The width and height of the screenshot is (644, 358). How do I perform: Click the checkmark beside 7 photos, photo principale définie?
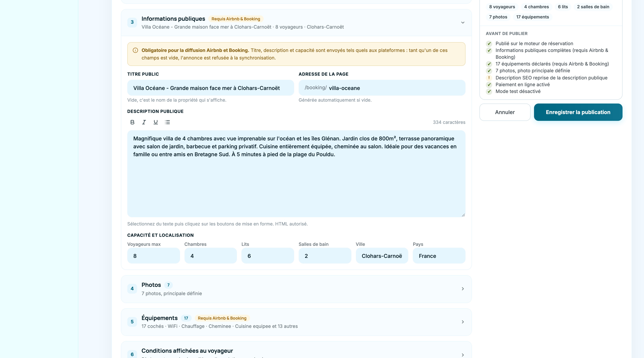(x=489, y=71)
